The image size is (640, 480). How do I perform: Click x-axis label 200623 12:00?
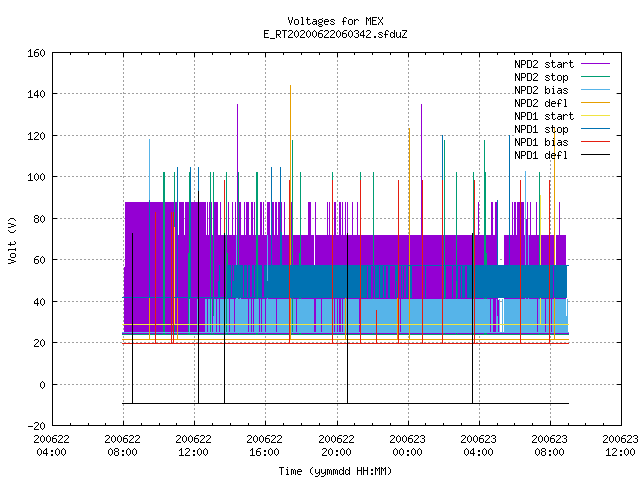[x=620, y=446]
